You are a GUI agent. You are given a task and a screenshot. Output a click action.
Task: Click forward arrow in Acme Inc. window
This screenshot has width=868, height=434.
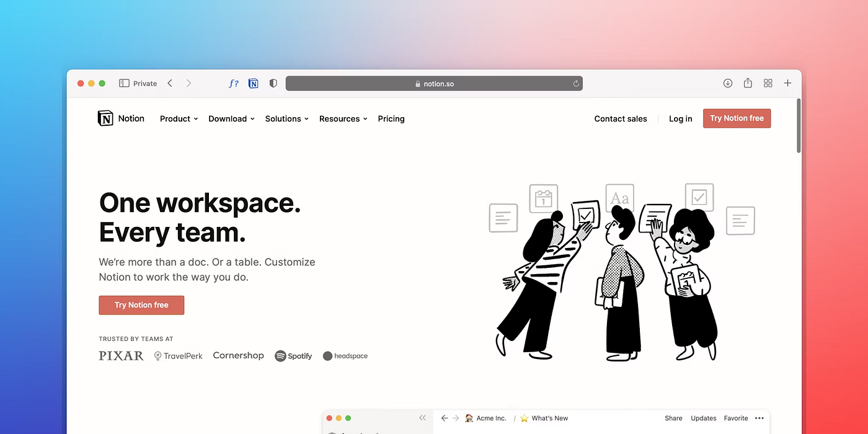(x=456, y=418)
